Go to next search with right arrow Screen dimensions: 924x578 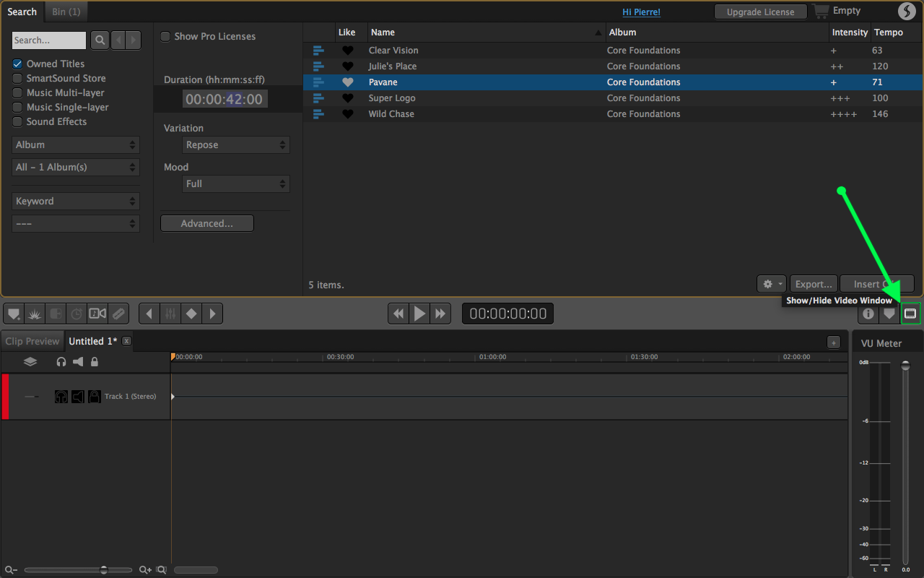134,40
